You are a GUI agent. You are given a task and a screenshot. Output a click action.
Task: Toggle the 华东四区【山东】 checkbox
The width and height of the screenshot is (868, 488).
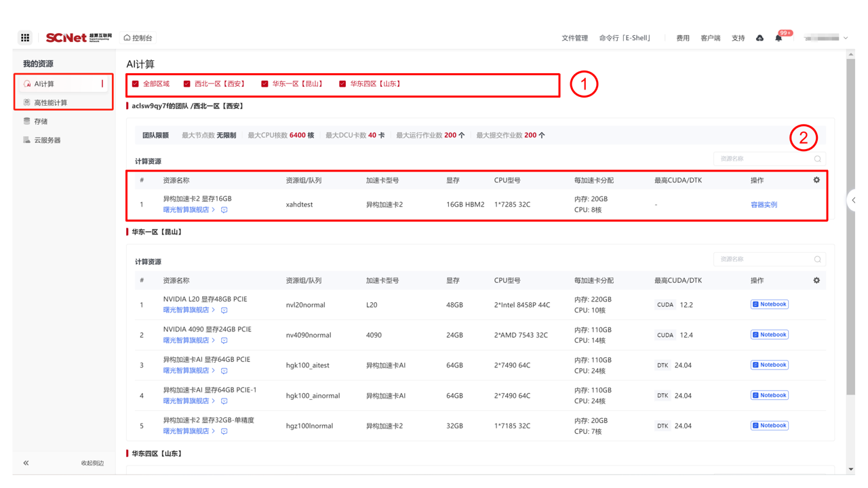(x=342, y=84)
